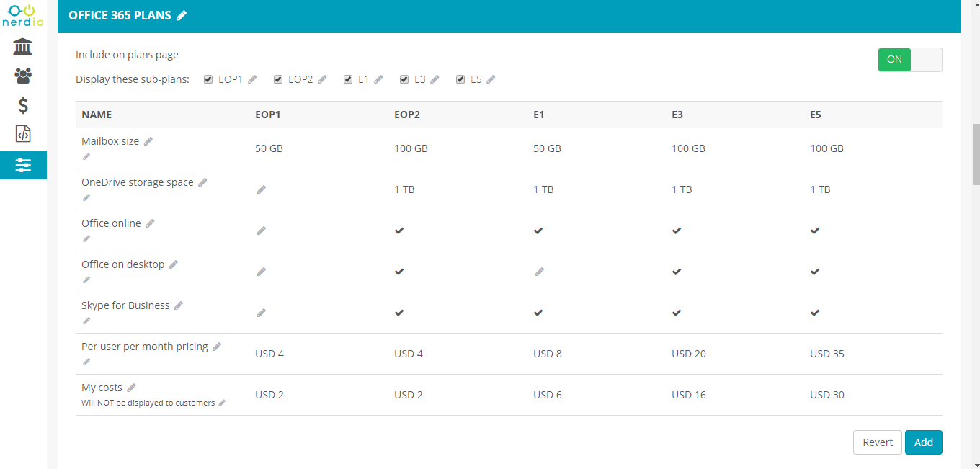This screenshot has height=469, width=980.
Task: Click the Revert button
Action: coord(878,442)
